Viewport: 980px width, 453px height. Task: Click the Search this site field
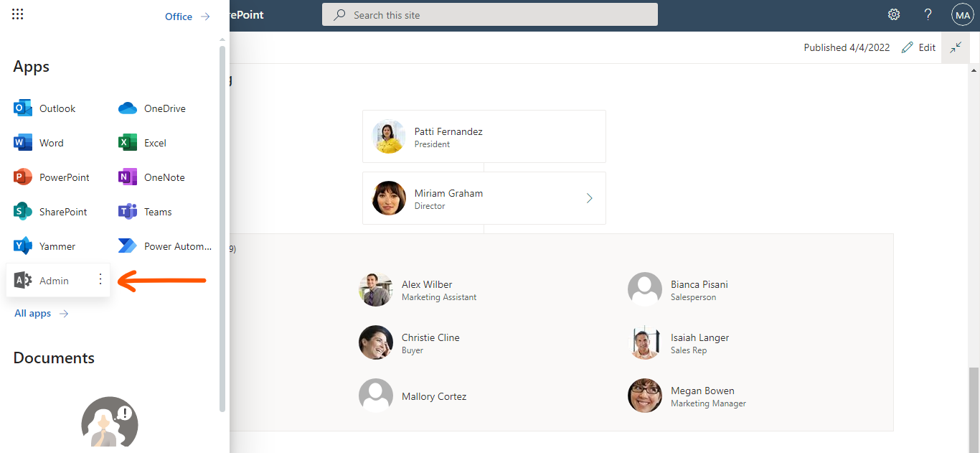pos(490,14)
